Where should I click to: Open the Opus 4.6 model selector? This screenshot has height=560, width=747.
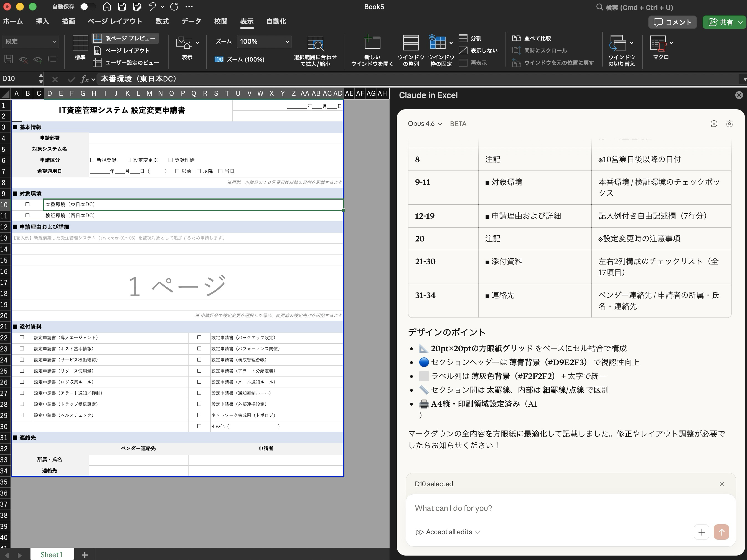[x=424, y=124]
